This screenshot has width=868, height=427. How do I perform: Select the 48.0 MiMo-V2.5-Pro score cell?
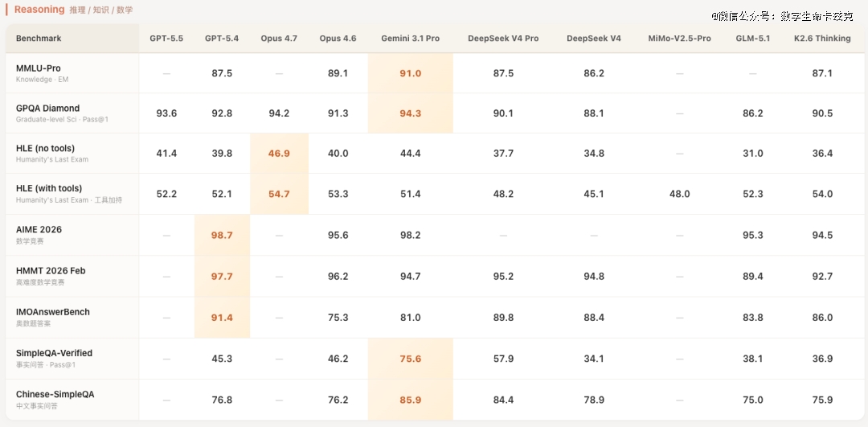[679, 194]
